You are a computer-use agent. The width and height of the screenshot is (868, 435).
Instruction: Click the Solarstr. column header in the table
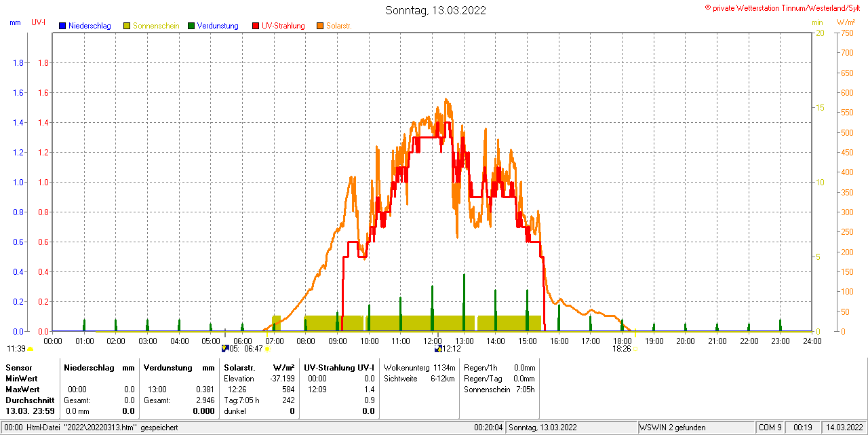pyautogui.click(x=239, y=367)
